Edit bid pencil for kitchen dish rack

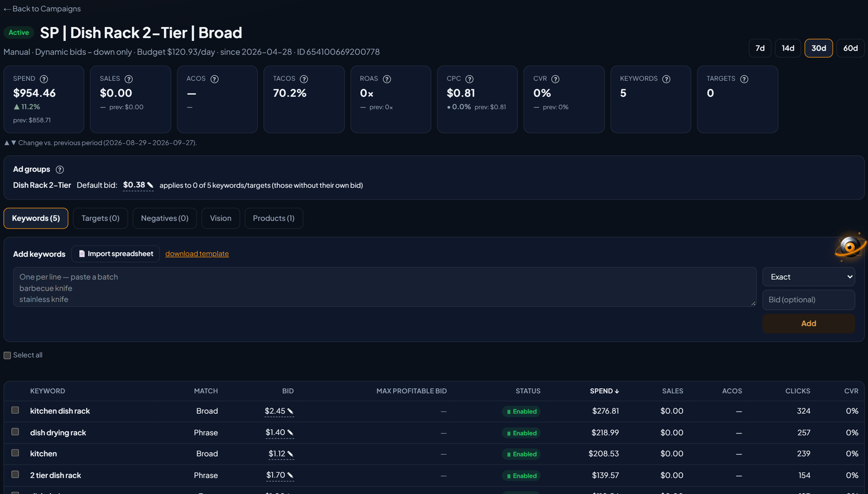point(290,411)
